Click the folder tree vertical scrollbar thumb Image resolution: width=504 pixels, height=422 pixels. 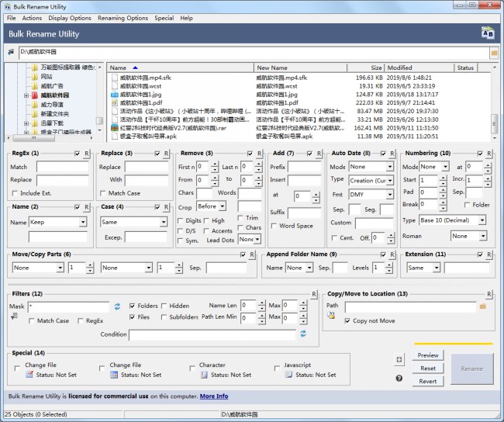click(x=99, y=120)
